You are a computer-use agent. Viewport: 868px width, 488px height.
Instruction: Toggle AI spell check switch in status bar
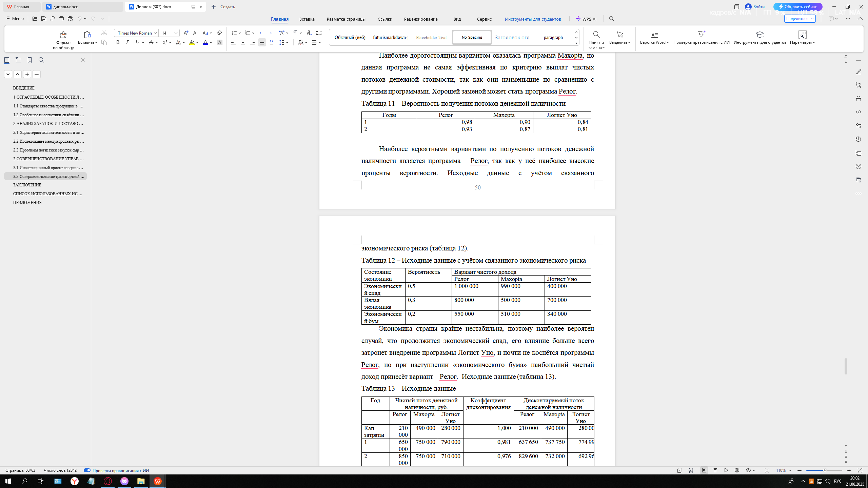87,470
